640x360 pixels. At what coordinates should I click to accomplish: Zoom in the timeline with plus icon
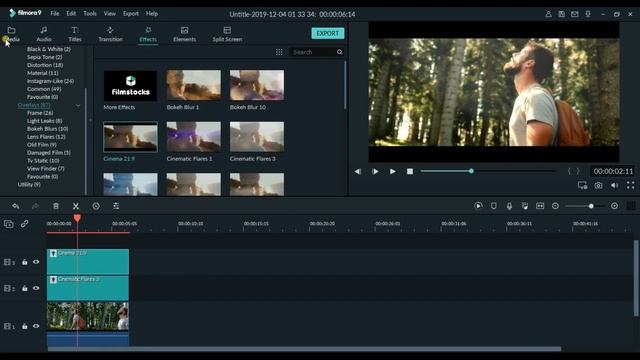(x=614, y=206)
